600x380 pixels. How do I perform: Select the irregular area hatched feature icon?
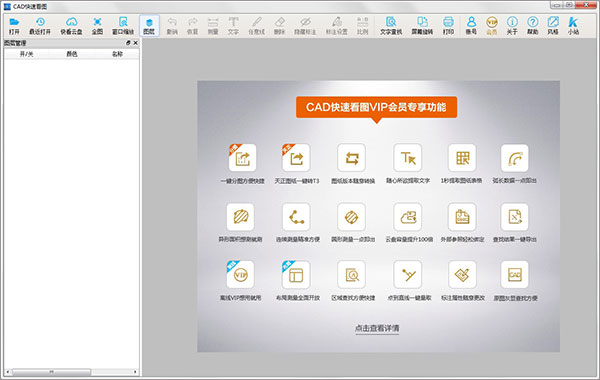pos(241,217)
